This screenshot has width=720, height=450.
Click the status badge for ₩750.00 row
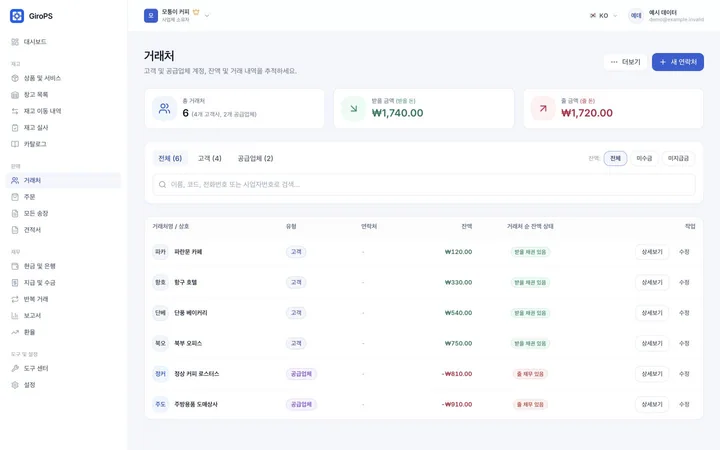point(530,343)
